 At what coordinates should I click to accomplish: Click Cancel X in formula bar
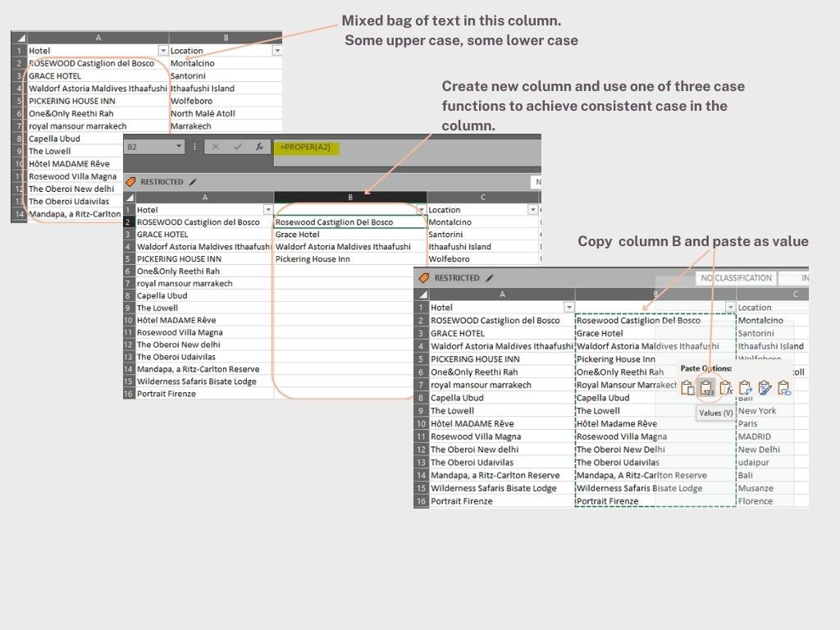coord(215,147)
